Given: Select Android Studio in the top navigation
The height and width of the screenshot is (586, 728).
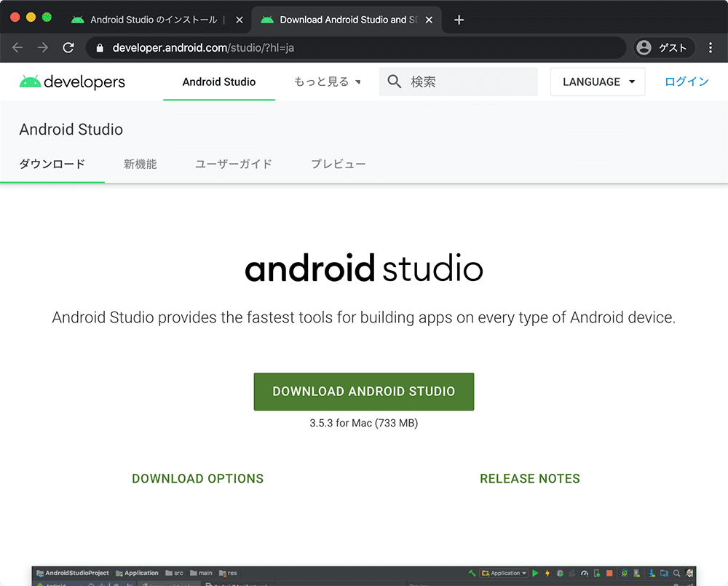Looking at the screenshot, I should tap(219, 82).
